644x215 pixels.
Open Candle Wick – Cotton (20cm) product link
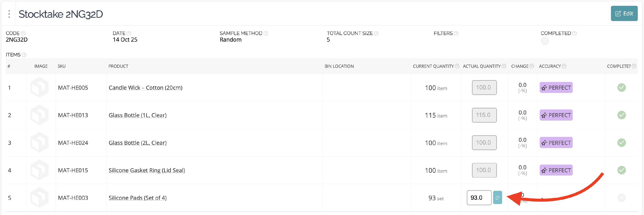point(146,88)
